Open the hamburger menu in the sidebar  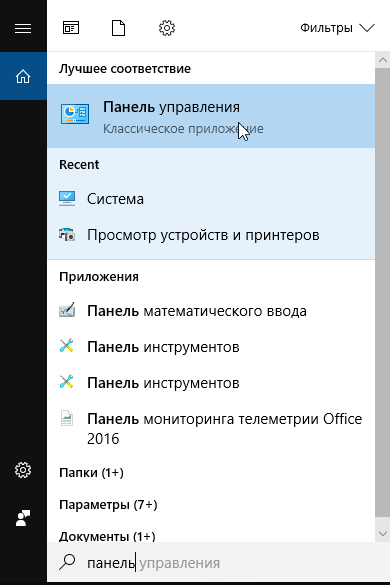click(x=23, y=28)
